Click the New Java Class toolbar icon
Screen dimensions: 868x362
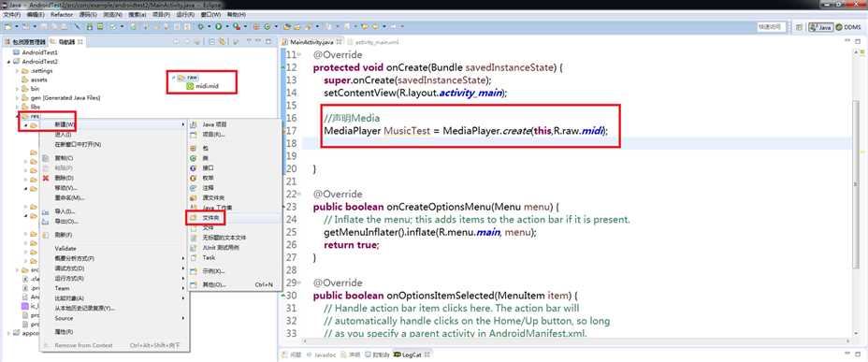point(267,26)
